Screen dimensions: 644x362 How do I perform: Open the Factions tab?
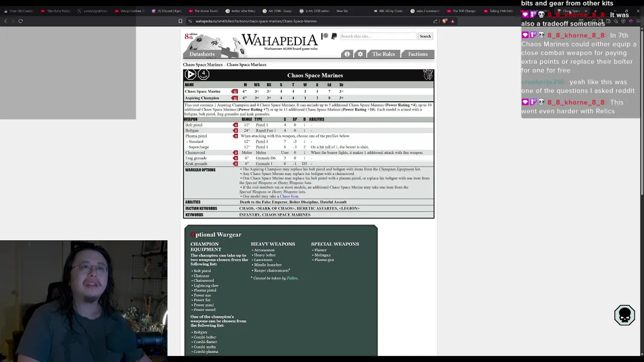click(418, 54)
